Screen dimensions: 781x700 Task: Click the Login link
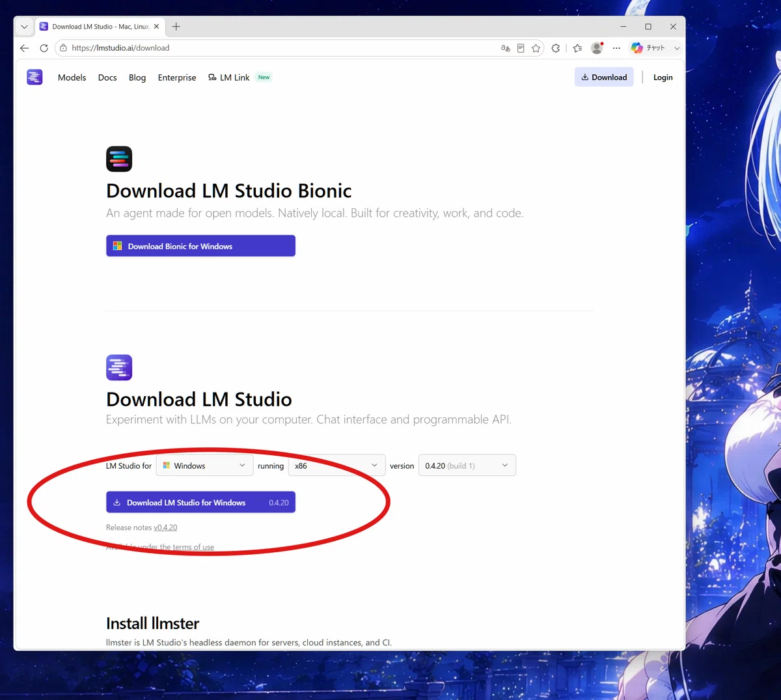pos(663,77)
